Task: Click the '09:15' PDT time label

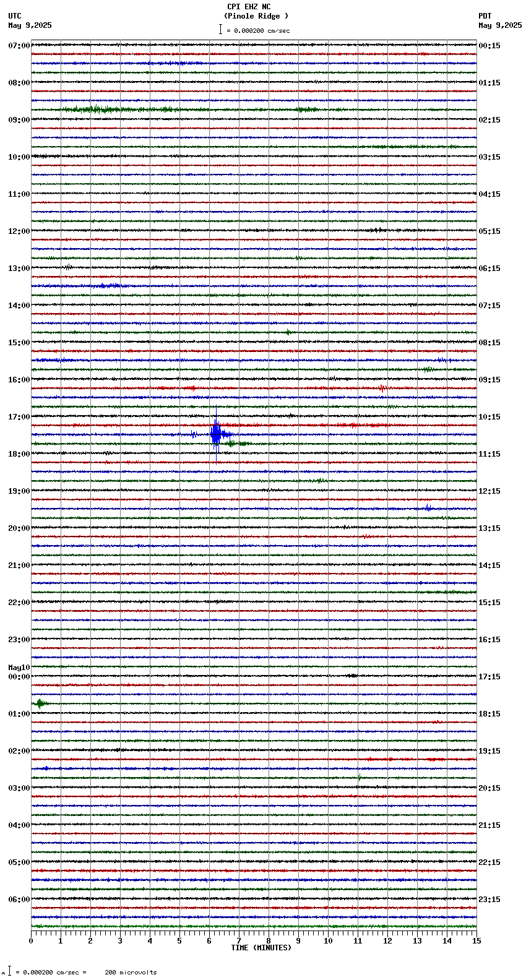Action: click(489, 380)
